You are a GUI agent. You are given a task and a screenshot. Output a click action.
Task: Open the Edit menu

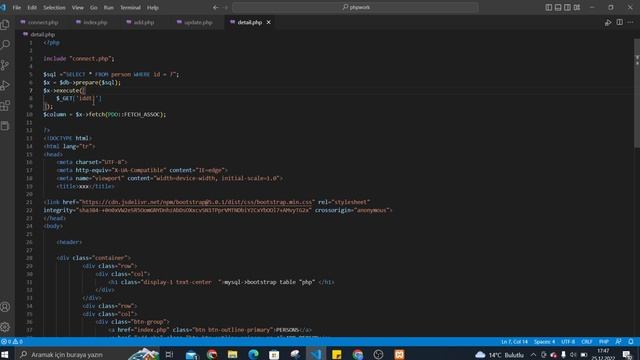(x=32, y=7)
